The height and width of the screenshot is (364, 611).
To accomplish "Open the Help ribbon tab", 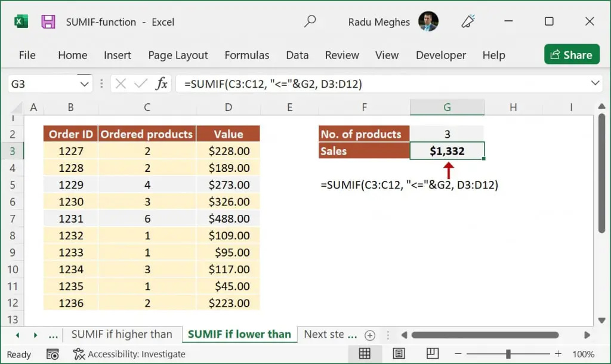I will click(493, 55).
